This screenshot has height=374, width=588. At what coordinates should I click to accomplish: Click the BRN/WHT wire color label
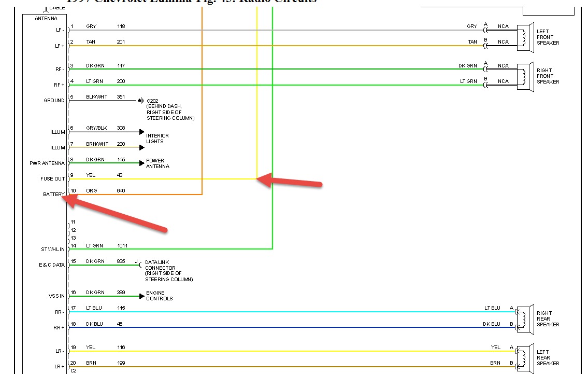pyautogui.click(x=97, y=144)
